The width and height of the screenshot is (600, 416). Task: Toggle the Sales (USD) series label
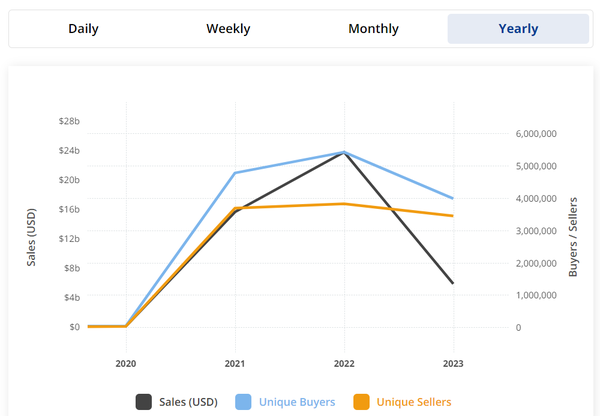tap(188, 402)
